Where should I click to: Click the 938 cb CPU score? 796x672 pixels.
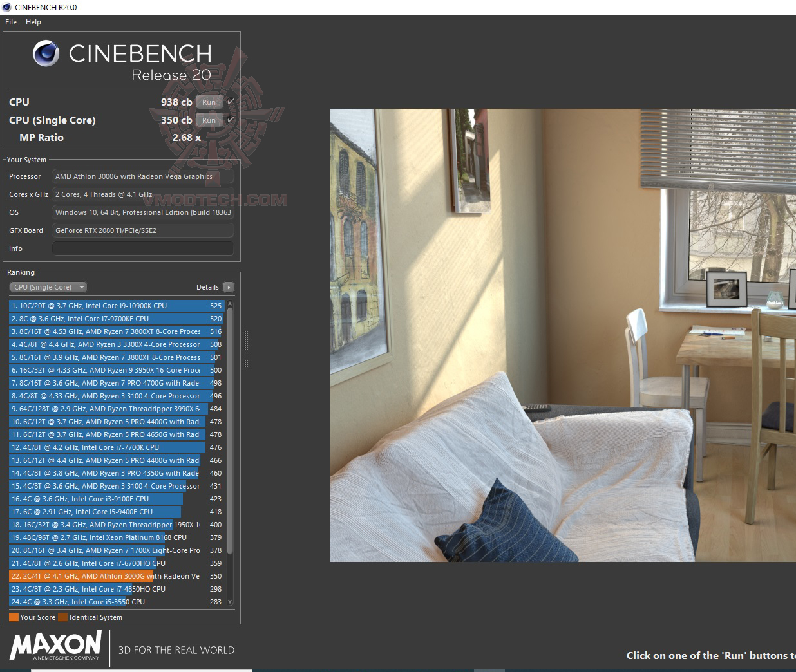click(176, 102)
